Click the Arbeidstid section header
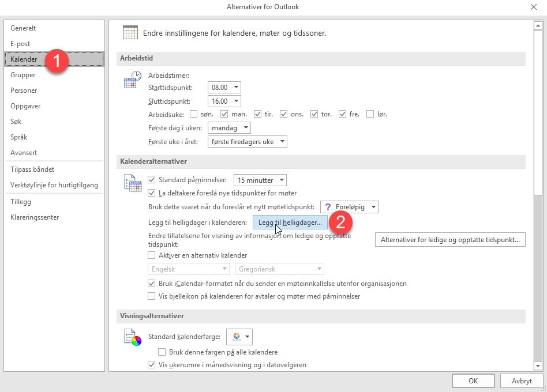Viewport: 547px width, 392px height. coord(321,58)
